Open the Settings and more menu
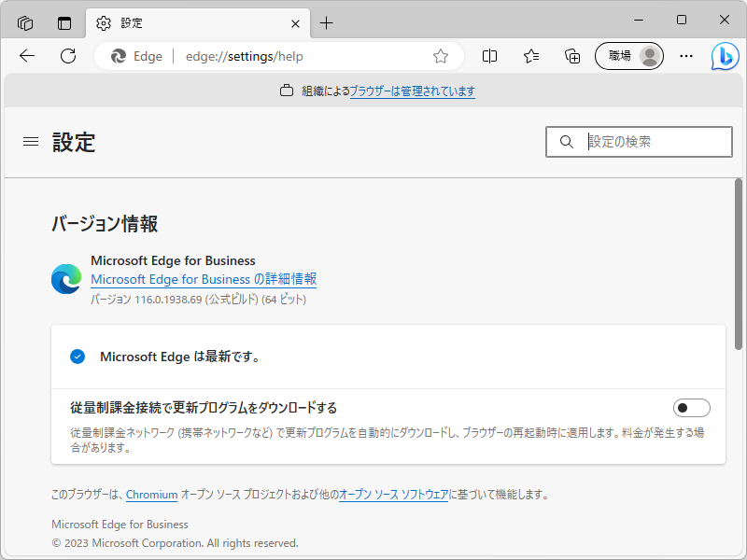 pos(686,56)
